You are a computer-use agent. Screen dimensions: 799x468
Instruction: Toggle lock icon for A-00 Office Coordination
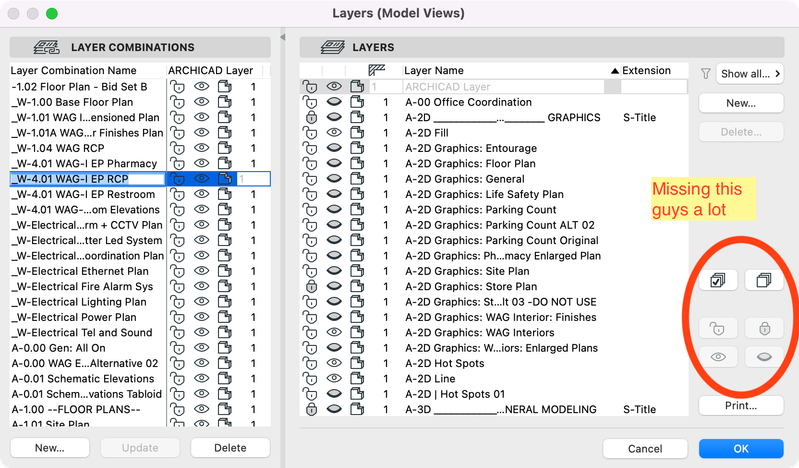pyautogui.click(x=310, y=102)
